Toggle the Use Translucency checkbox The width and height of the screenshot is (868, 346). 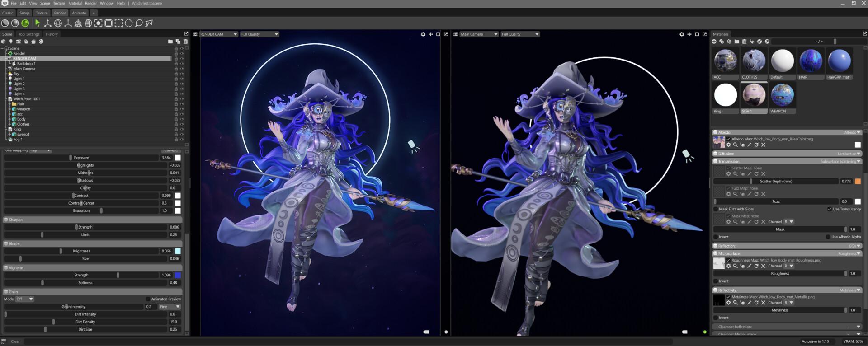(x=830, y=209)
